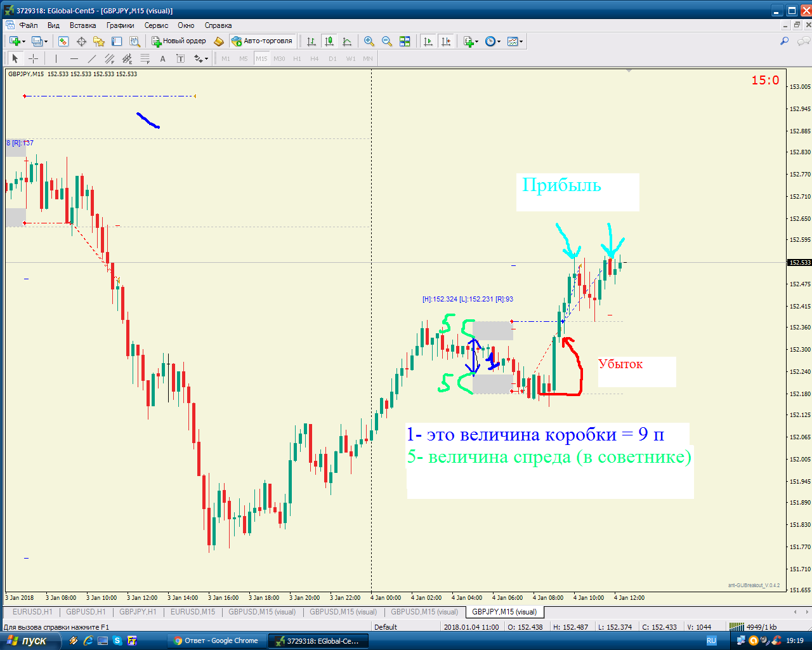The image size is (812, 650).
Task: Switch chart to line chart mode
Action: (x=346, y=41)
